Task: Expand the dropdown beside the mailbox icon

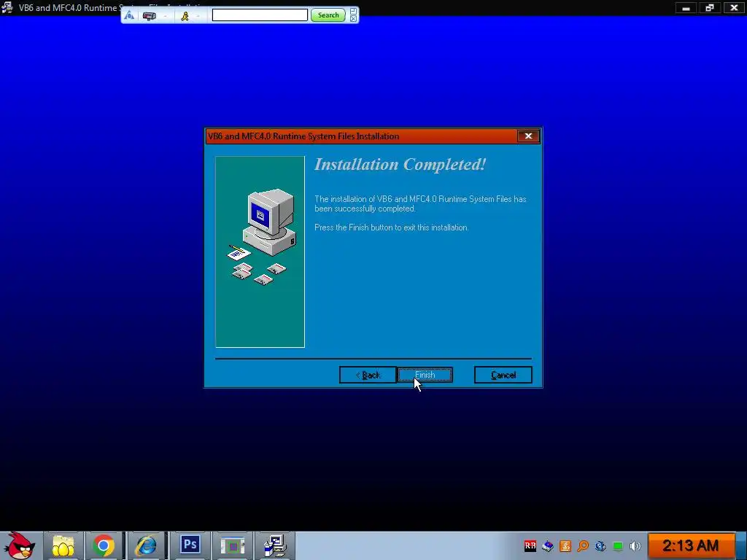Action: pyautogui.click(x=165, y=16)
